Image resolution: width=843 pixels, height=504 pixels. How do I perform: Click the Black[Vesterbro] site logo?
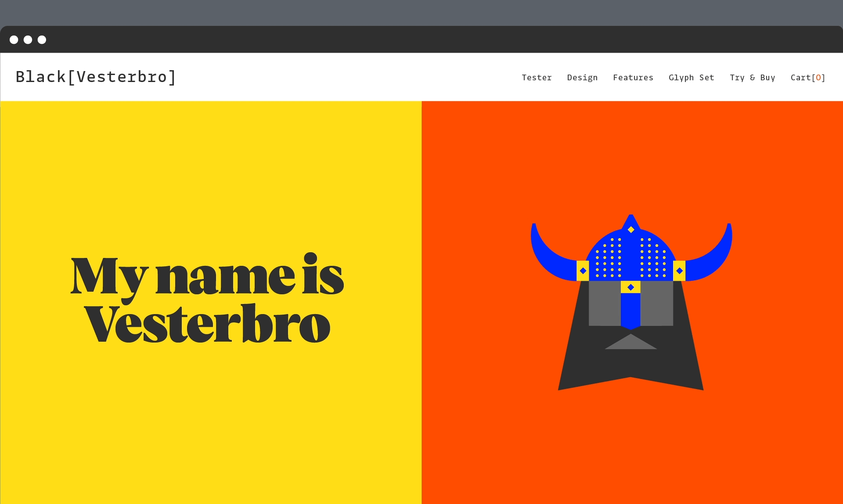coord(96,77)
